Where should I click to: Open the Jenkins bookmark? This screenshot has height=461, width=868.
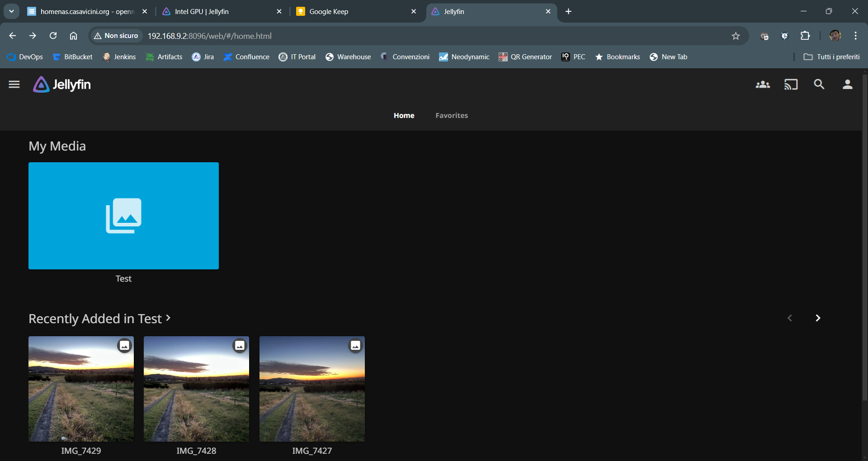[119, 57]
